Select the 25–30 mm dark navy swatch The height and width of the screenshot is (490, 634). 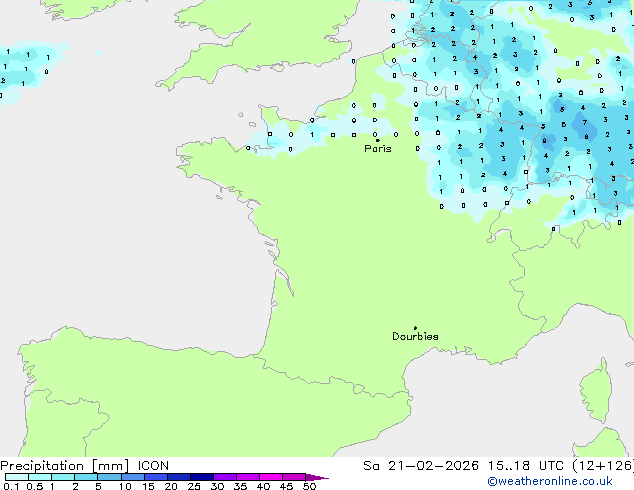coord(202,477)
